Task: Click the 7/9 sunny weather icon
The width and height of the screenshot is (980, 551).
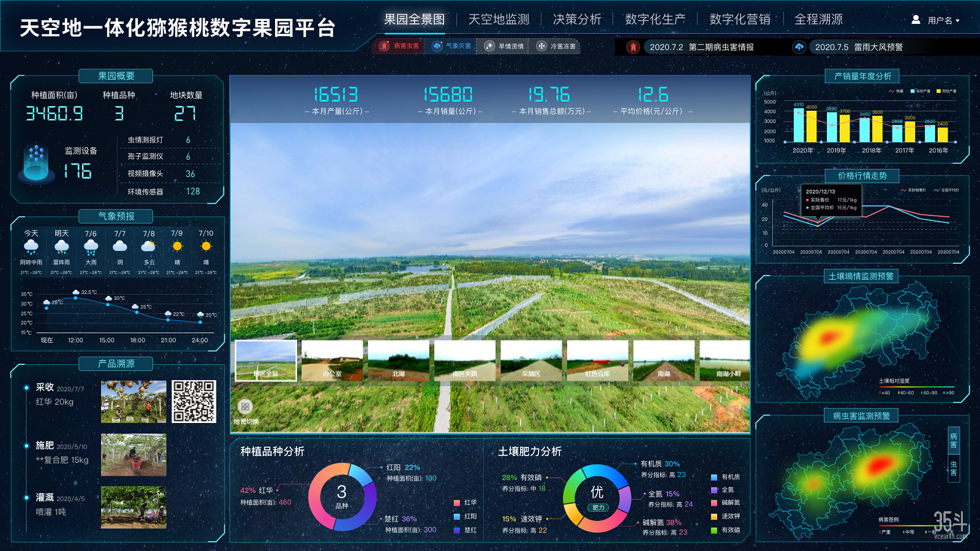Action: [177, 246]
